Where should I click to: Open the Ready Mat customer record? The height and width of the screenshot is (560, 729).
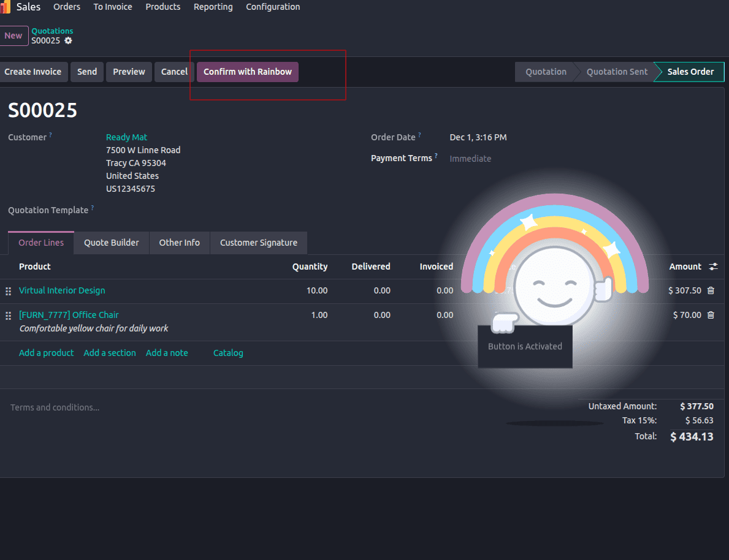click(126, 137)
